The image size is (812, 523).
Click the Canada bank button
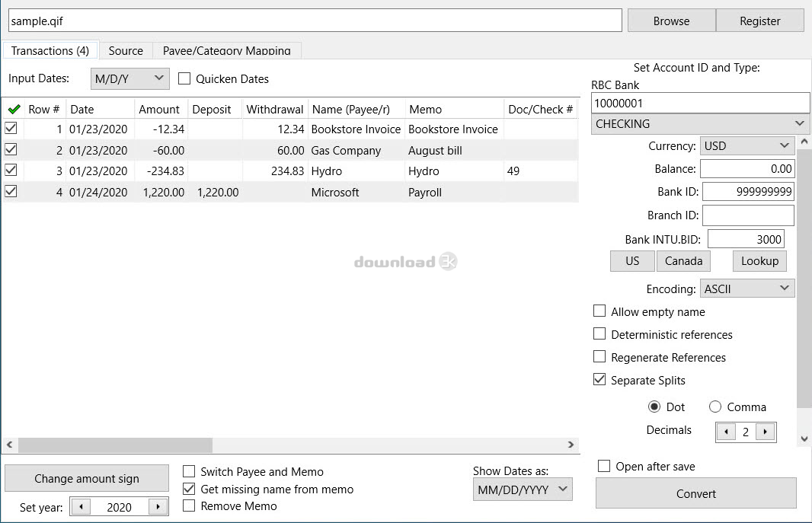click(683, 260)
